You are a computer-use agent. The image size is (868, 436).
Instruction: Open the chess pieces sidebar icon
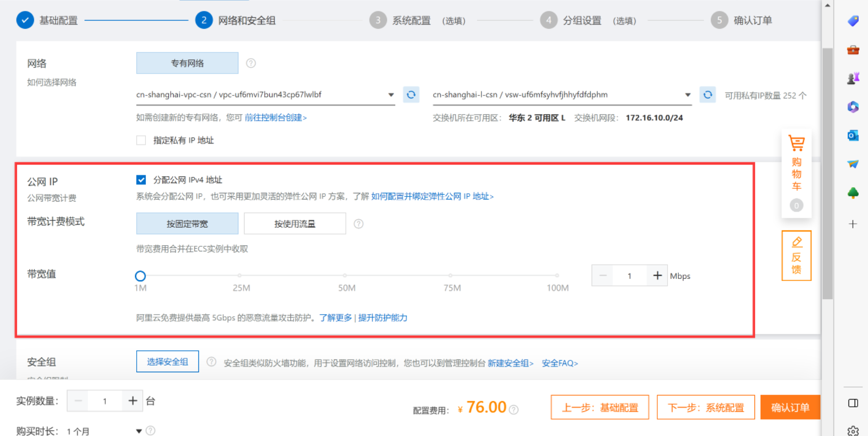[x=853, y=78]
